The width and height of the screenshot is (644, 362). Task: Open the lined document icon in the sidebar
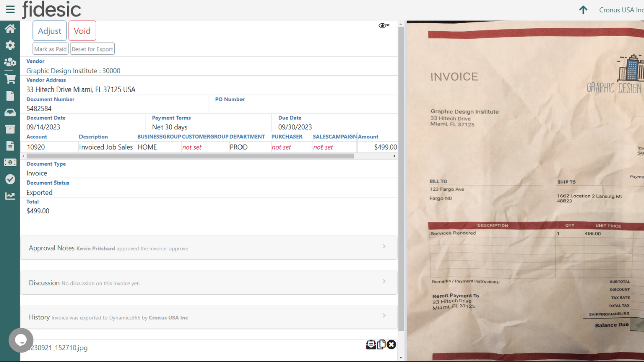tap(10, 146)
